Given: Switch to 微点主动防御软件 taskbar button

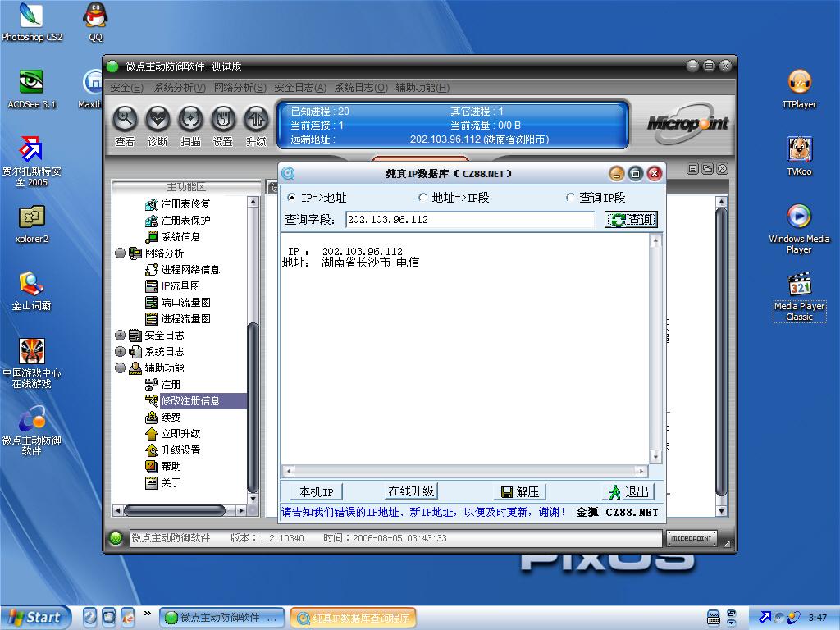Looking at the screenshot, I should (223, 618).
